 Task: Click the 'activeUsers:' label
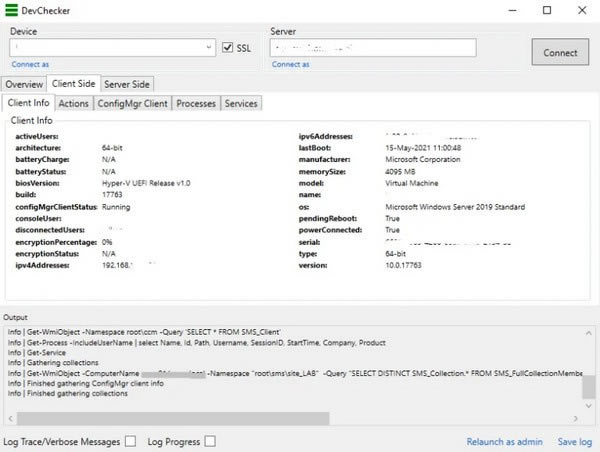pos(37,136)
